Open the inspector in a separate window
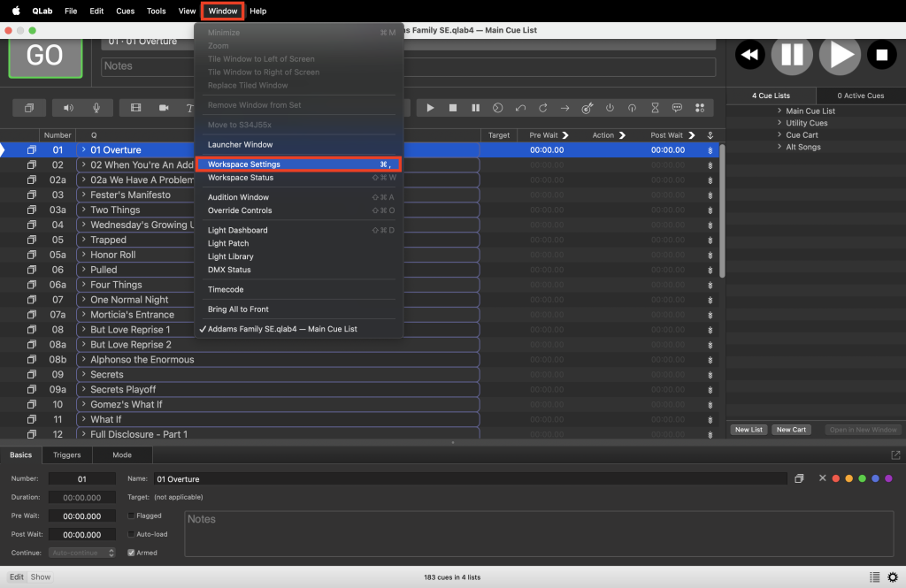The image size is (906, 588). [x=895, y=455]
